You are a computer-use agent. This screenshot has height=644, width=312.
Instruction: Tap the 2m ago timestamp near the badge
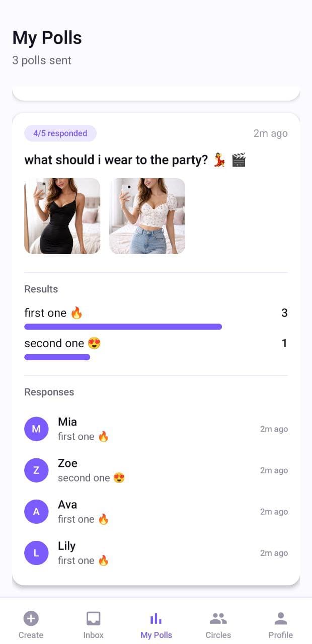[x=271, y=133]
